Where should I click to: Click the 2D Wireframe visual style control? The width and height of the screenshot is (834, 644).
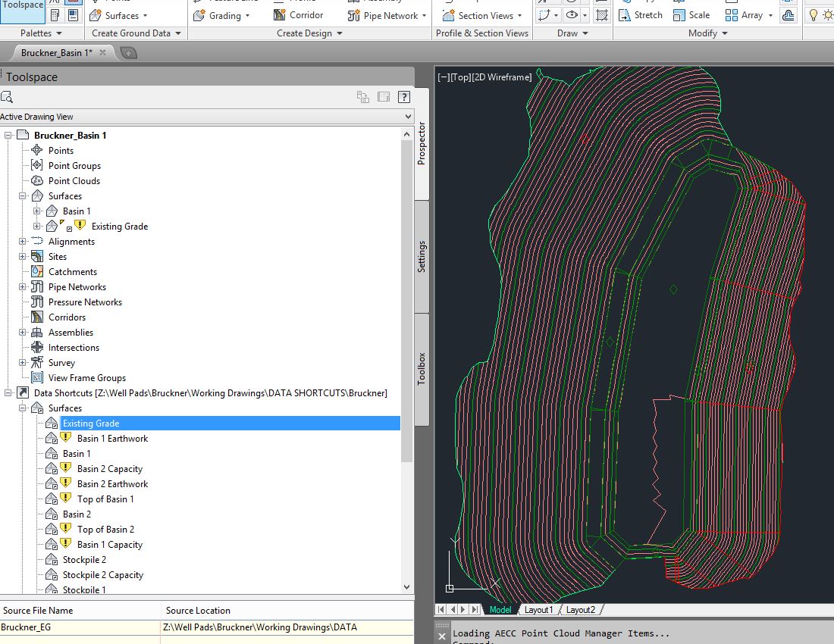[502, 77]
